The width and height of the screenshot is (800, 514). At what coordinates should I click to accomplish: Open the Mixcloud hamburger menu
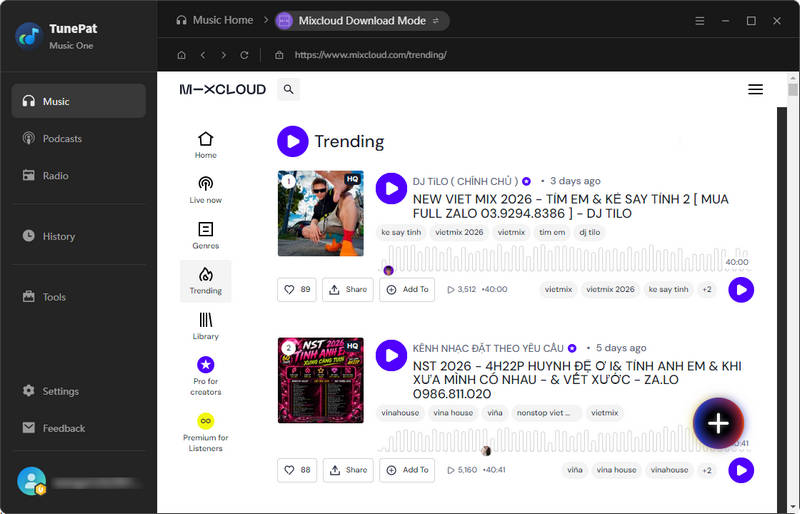click(755, 89)
